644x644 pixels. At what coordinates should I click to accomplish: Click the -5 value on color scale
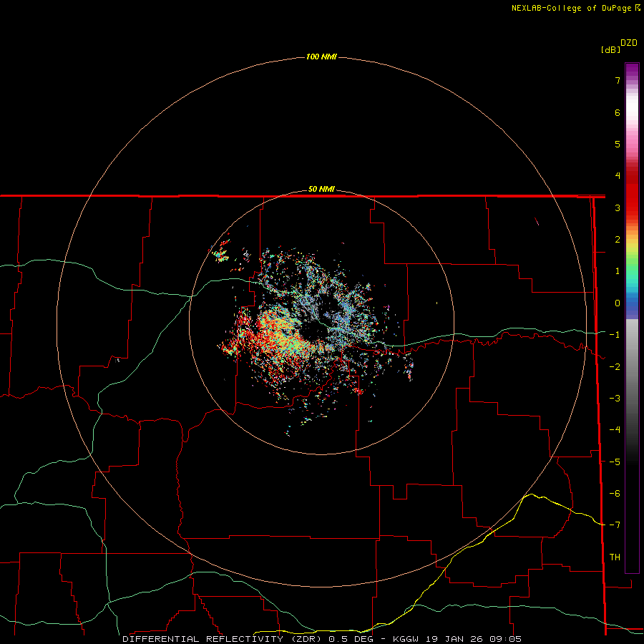coord(615,462)
